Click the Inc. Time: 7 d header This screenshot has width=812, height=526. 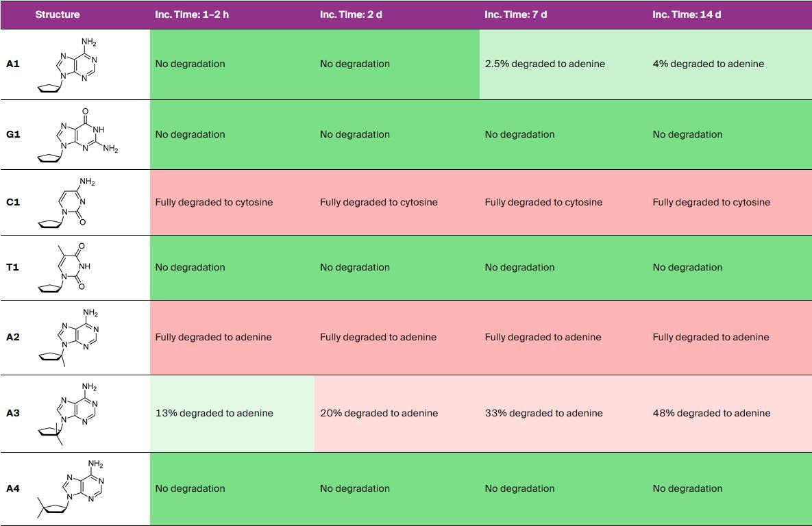(515, 14)
